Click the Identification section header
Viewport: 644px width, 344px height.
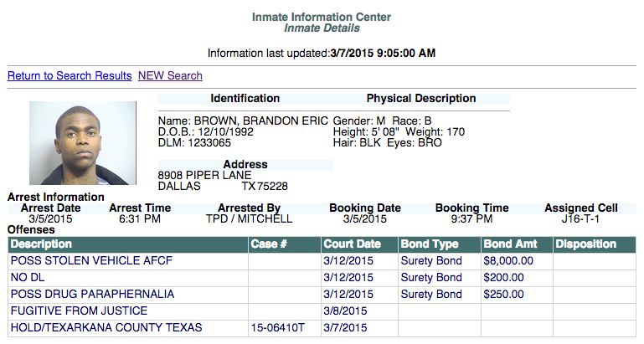tap(245, 99)
